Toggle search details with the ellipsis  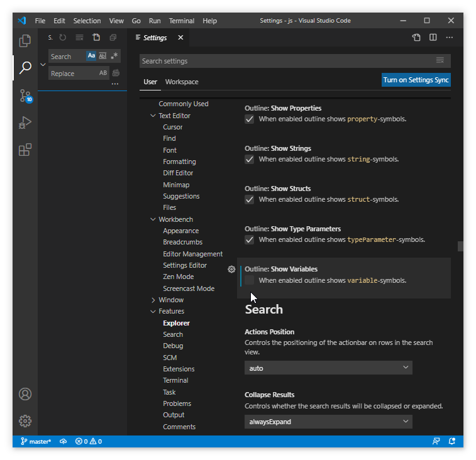coord(114,84)
